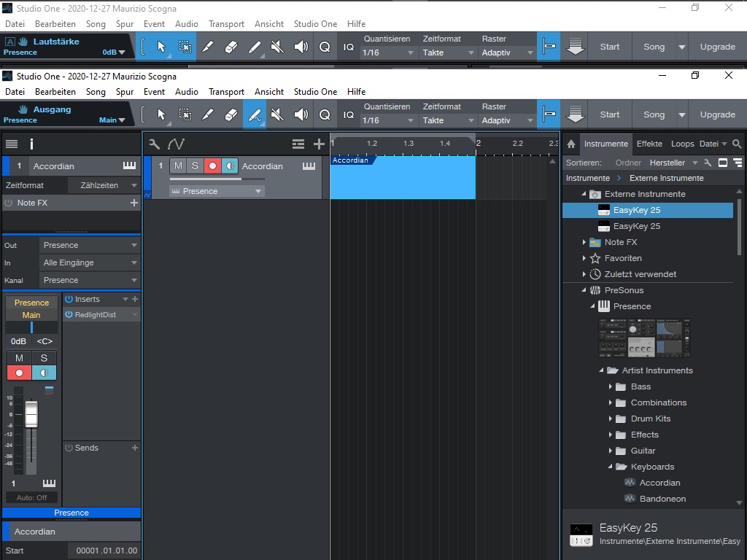Go to the browser home icon
This screenshot has width=747, height=560.
[x=570, y=144]
